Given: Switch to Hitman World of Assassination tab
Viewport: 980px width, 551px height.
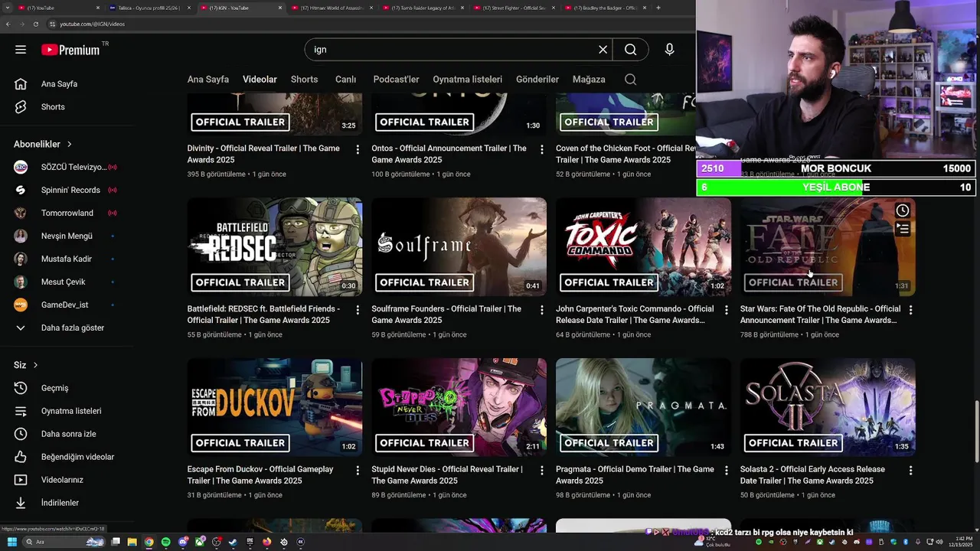Looking at the screenshot, I should (332, 8).
